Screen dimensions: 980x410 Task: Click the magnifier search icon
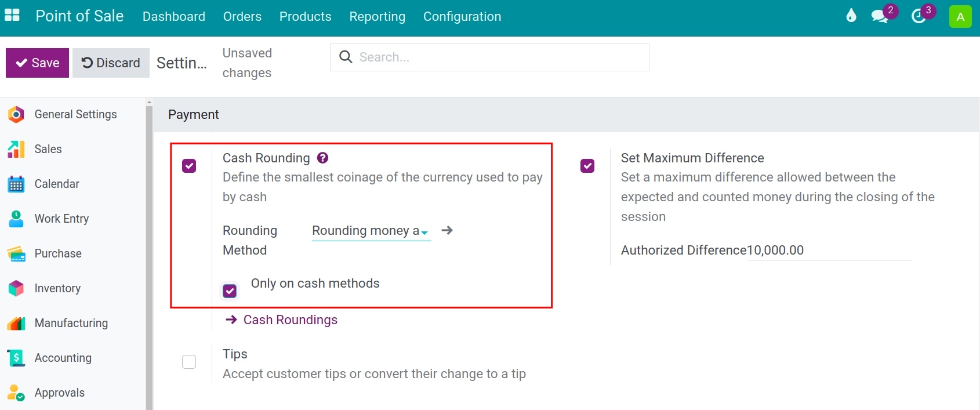[346, 57]
